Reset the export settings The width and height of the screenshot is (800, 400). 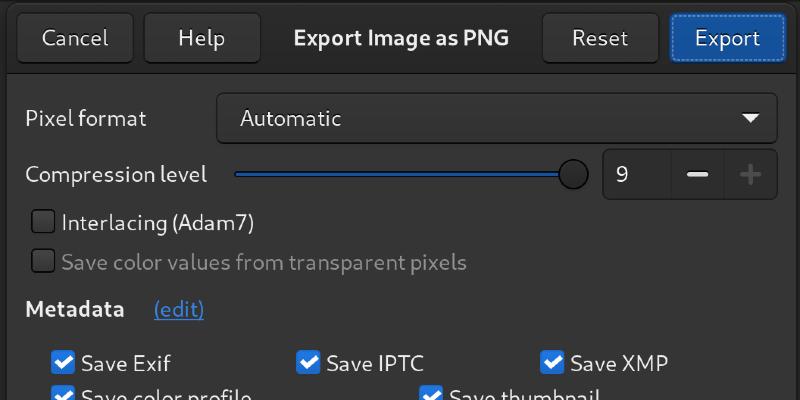click(600, 39)
